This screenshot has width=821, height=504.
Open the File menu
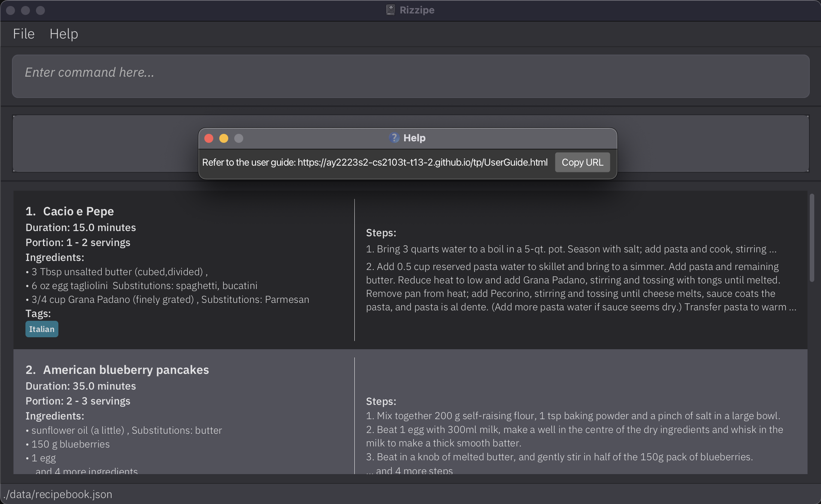click(x=24, y=33)
